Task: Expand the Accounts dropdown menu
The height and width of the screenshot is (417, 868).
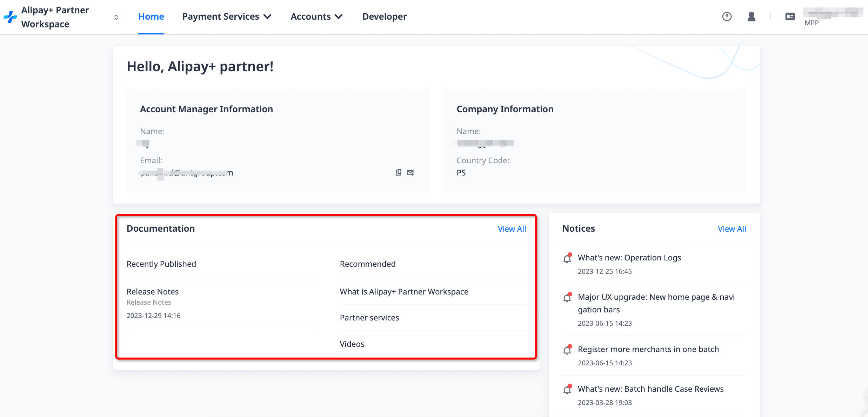Action: (x=316, y=16)
